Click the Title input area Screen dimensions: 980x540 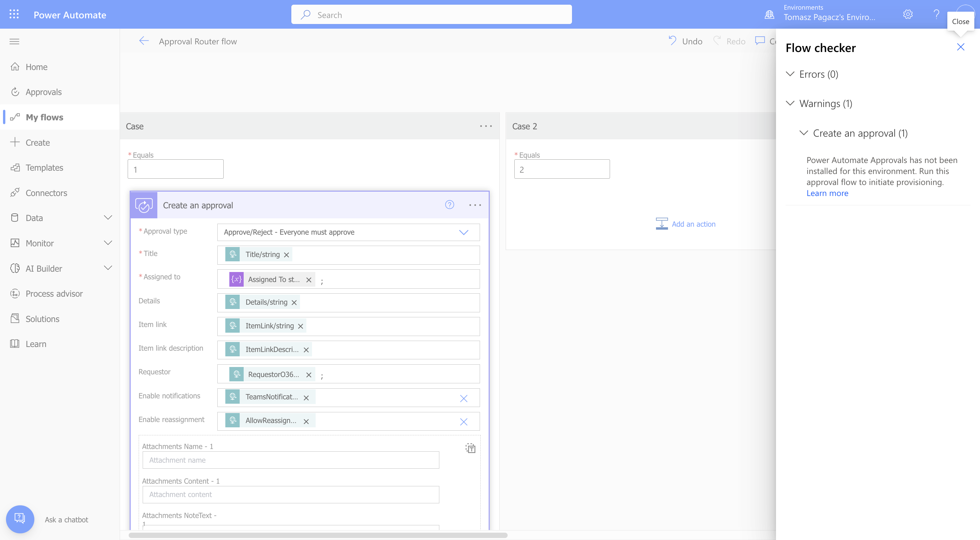click(x=348, y=255)
